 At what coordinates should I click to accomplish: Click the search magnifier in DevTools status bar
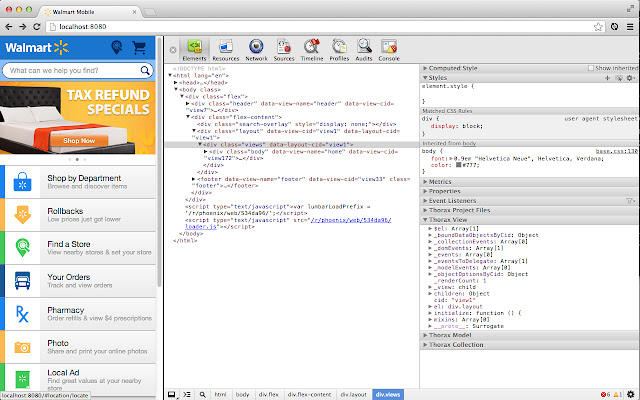204,395
